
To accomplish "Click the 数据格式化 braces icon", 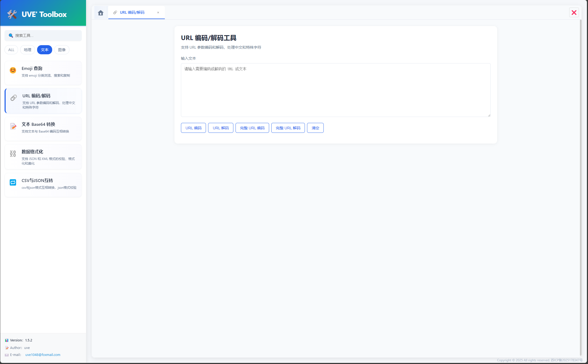I will (x=13, y=154).
